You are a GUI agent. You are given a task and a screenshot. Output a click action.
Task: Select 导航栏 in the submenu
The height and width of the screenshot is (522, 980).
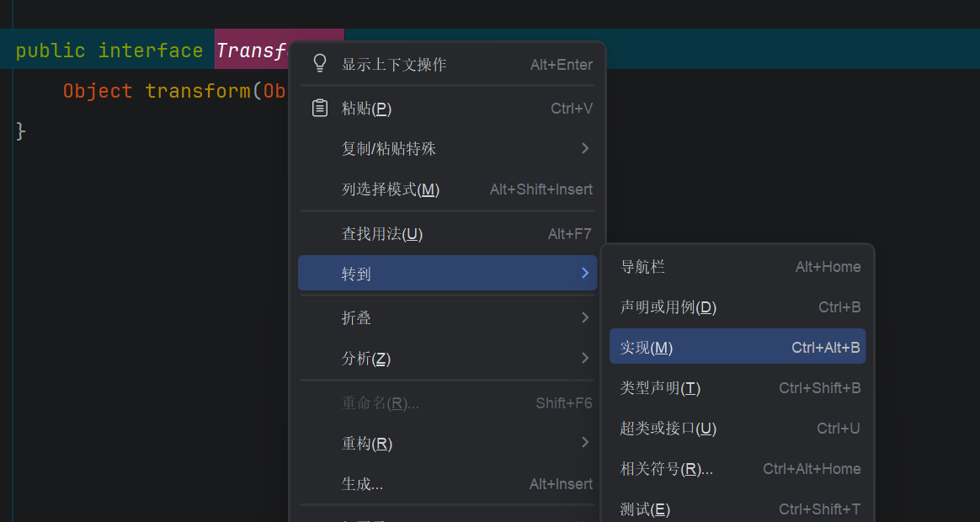point(738,267)
